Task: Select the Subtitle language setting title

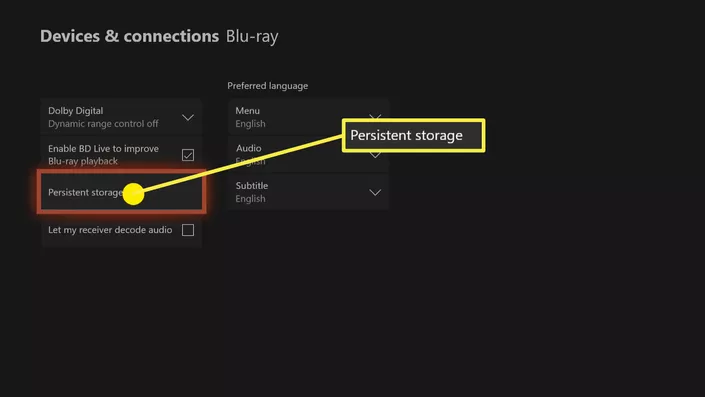Action: pos(252,186)
